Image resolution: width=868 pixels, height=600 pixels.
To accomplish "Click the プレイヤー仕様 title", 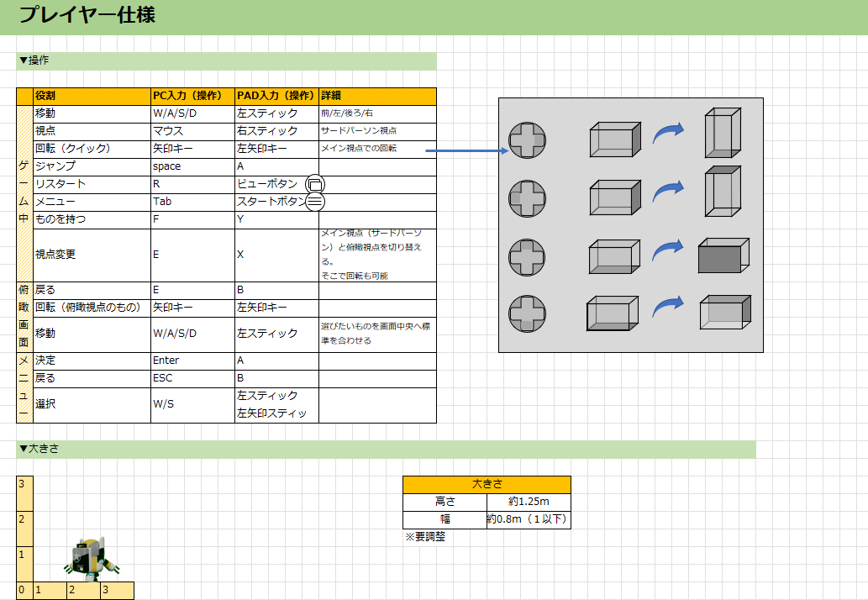I will [x=87, y=15].
